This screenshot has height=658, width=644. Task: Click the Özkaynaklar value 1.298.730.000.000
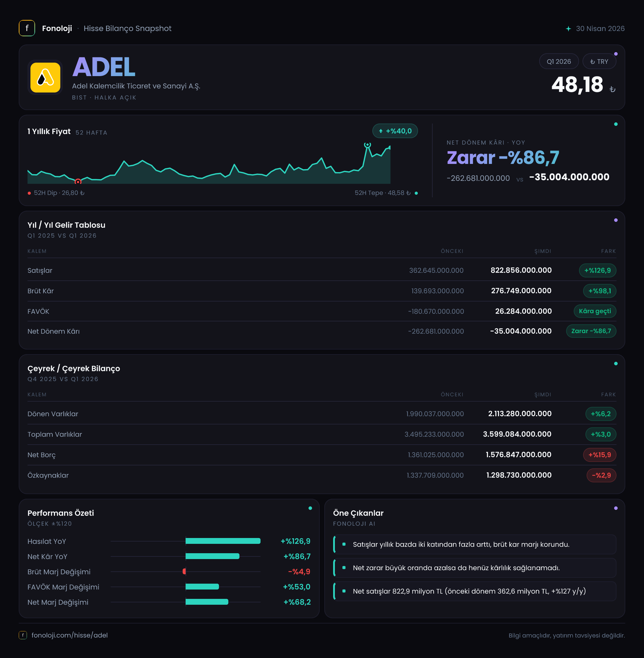point(519,475)
